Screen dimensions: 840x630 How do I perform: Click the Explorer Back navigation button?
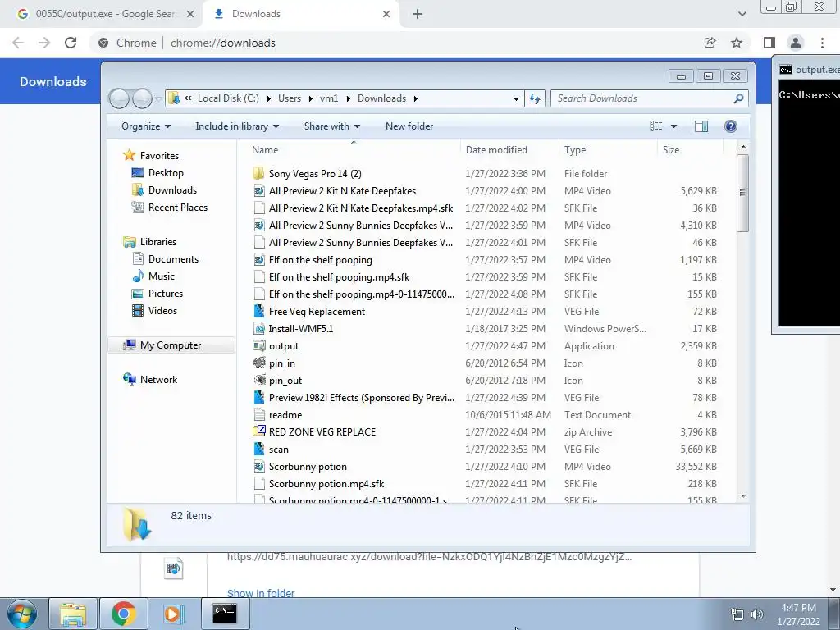120,98
